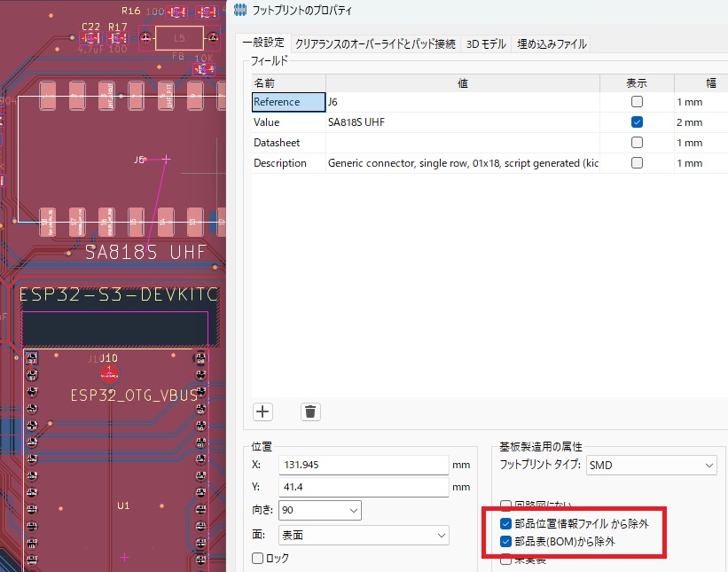Uncheck 部品位置情報ファイル から除外 checkbox
Viewport: 728px width, 572px height.
pos(505,524)
